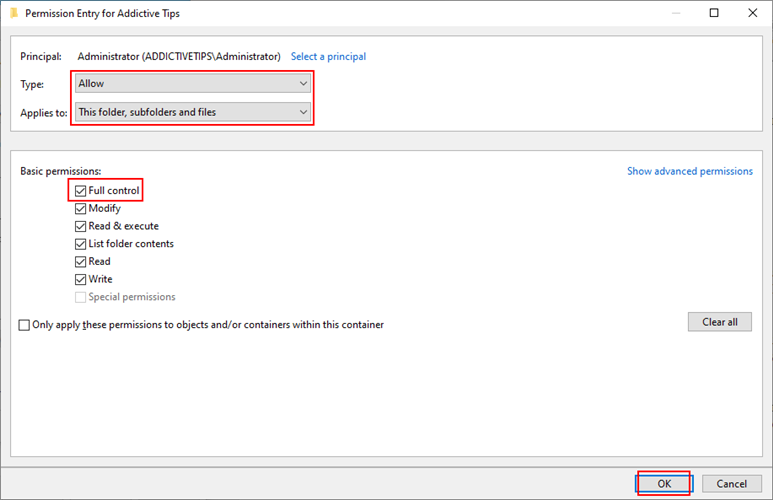
Task: Maximize the Permission Entry window
Action: click(x=714, y=13)
